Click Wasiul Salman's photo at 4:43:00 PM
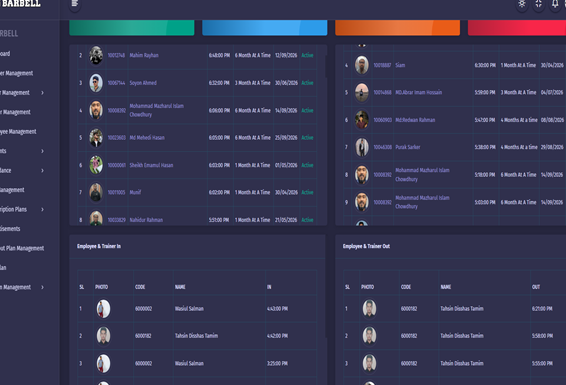The width and height of the screenshot is (566, 385). [103, 309]
